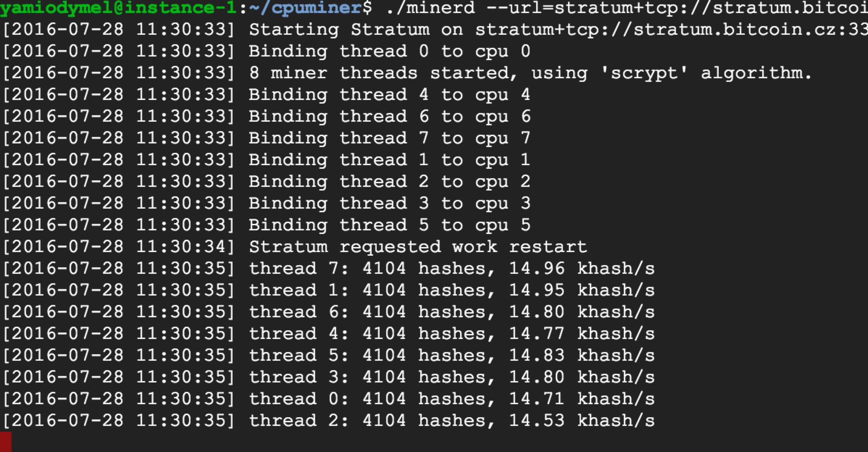Click the red terminal cursor block
Image resolution: width=868 pixels, height=452 pixels.
tap(6, 441)
